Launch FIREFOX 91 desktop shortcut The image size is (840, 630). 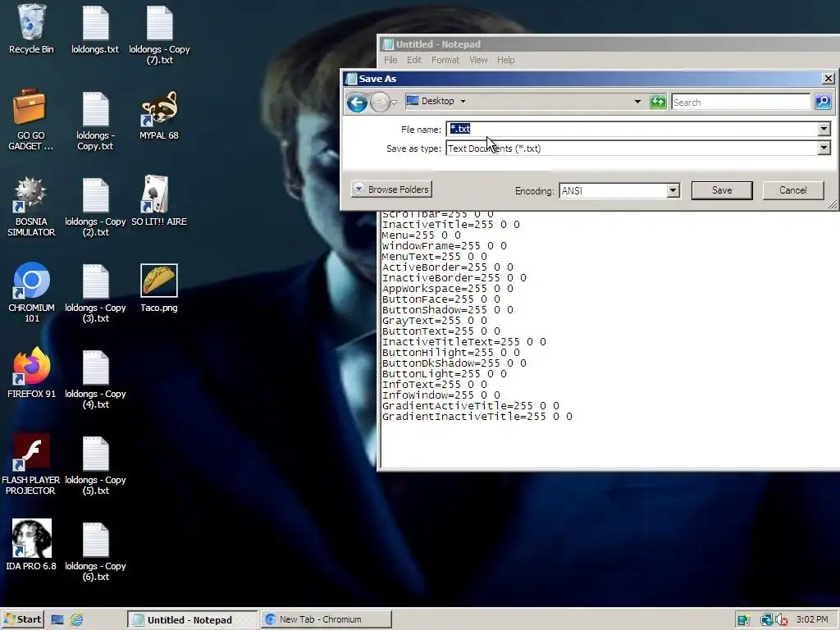31,373
